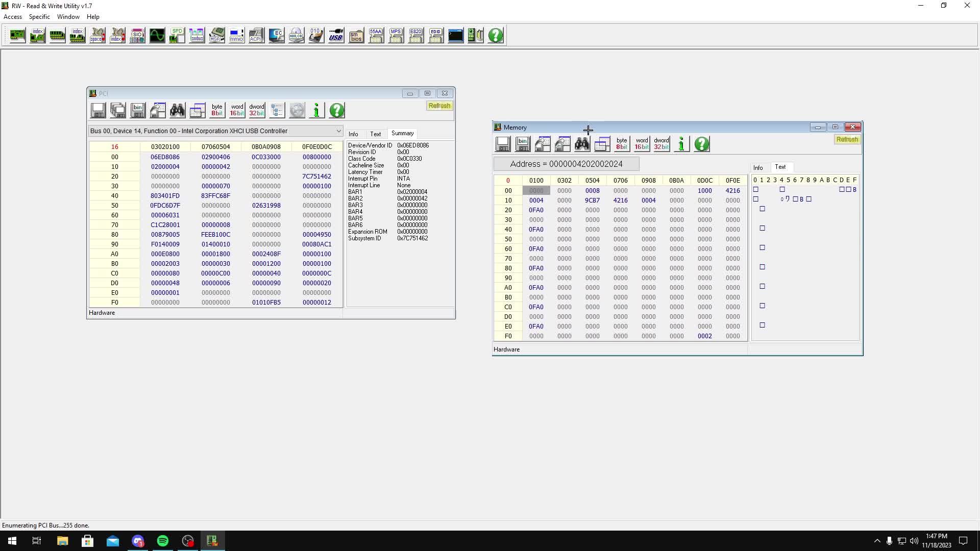
Task: Open Spotify from taskbar
Action: [x=163, y=541]
